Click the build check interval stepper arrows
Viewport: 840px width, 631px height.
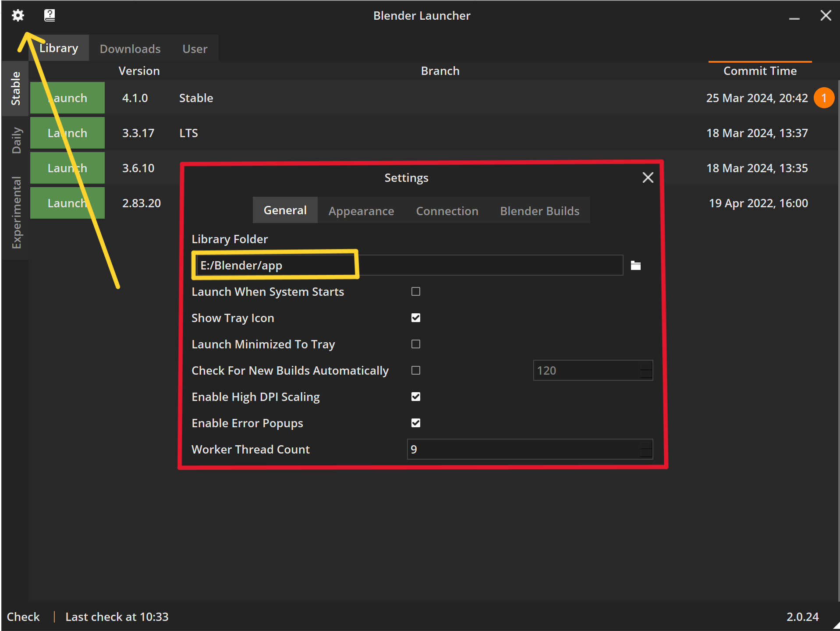click(646, 370)
